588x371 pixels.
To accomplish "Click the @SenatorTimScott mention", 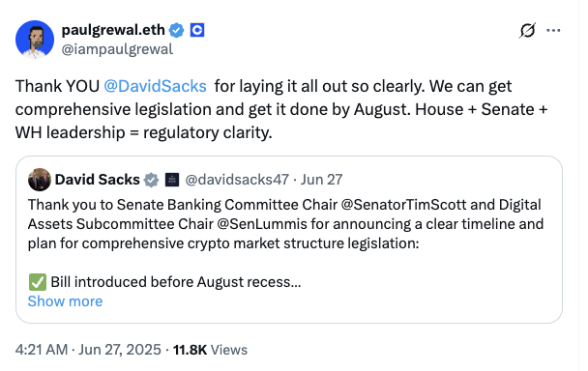I will pos(403,205).
